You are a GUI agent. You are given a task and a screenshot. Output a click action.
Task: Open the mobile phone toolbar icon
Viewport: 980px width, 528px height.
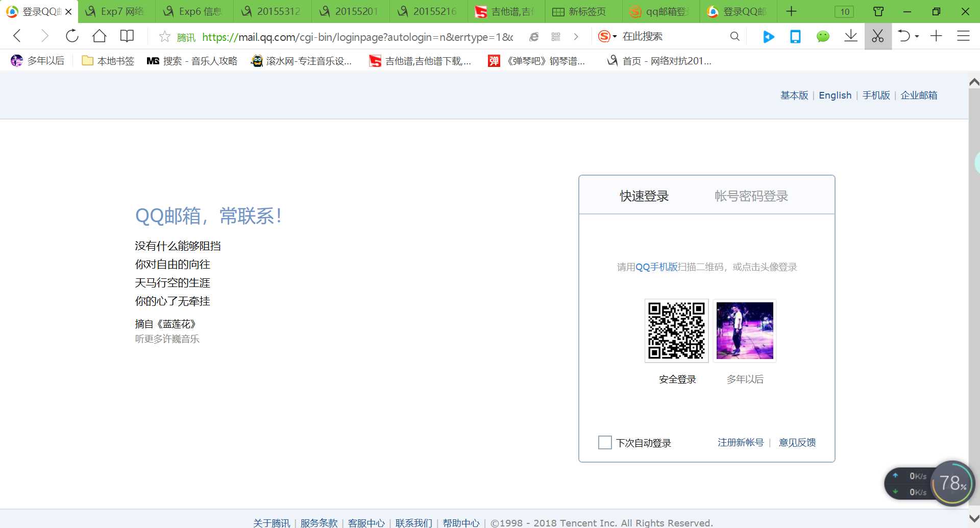(795, 36)
